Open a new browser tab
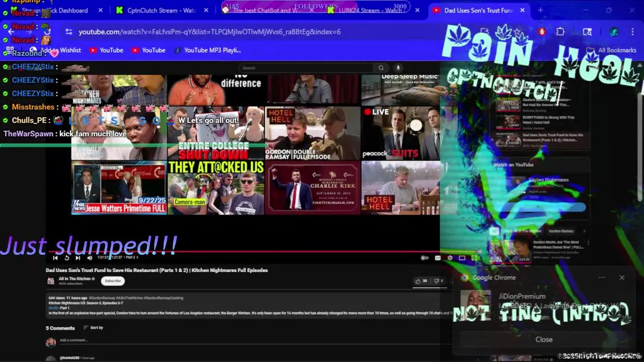Viewport: 644px width, 362px height. [x=540, y=10]
